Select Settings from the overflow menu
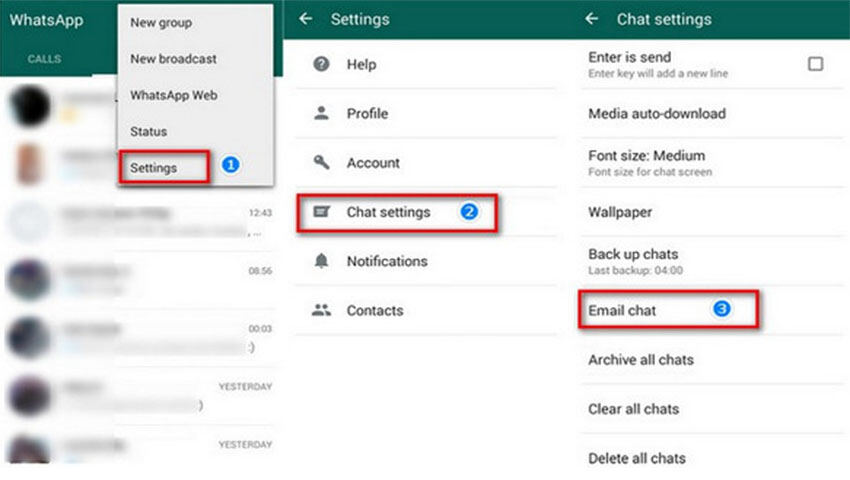 [x=153, y=168]
